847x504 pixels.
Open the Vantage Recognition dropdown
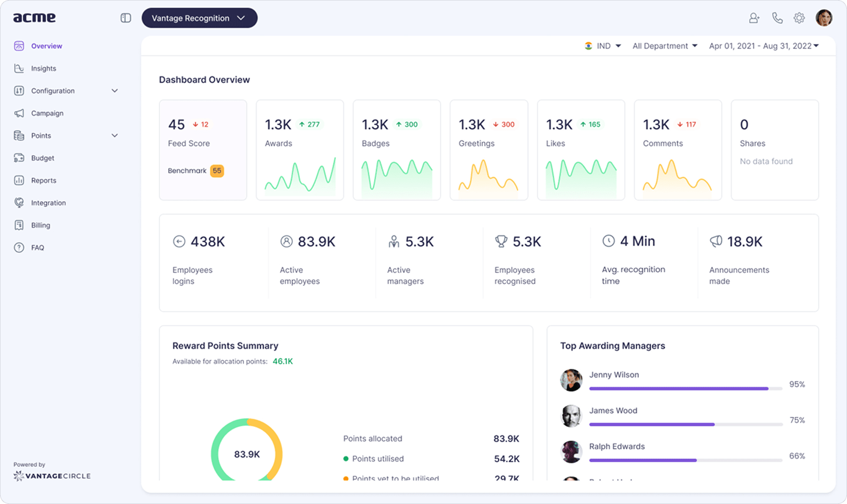coord(199,18)
